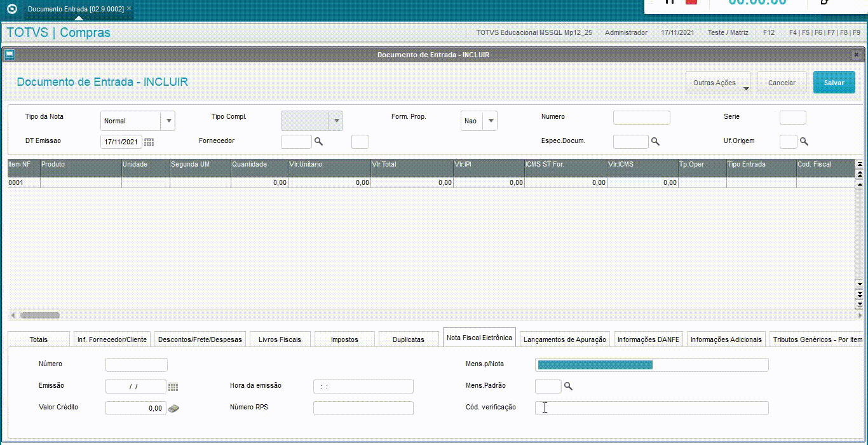
Task: Select Nota Fiscal Eletrônica tab
Action: 479,338
